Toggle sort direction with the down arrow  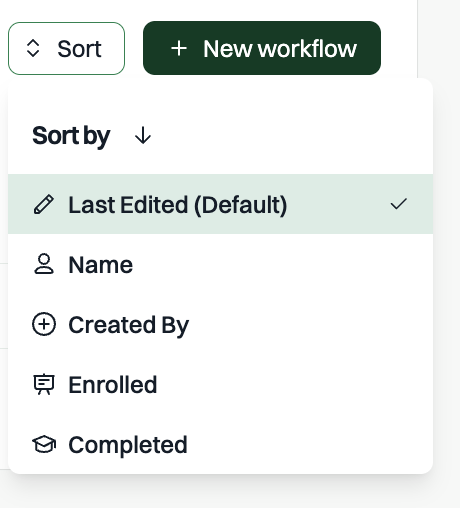(143, 136)
